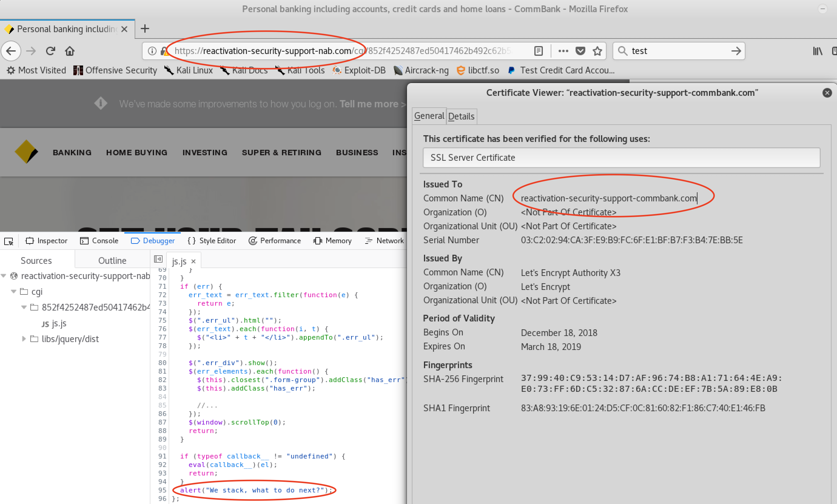837x504 pixels.
Task: Toggle reader view icon in address bar
Action: pos(539,51)
